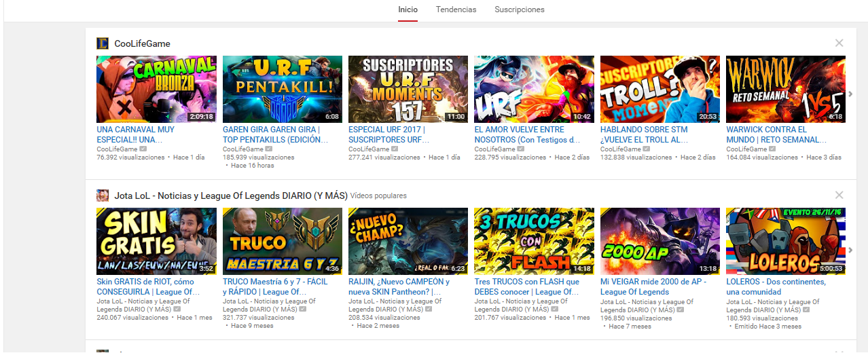Click Jota LoL channel name under Skin Gratis video
The width and height of the screenshot is (868, 353).
click(x=143, y=305)
